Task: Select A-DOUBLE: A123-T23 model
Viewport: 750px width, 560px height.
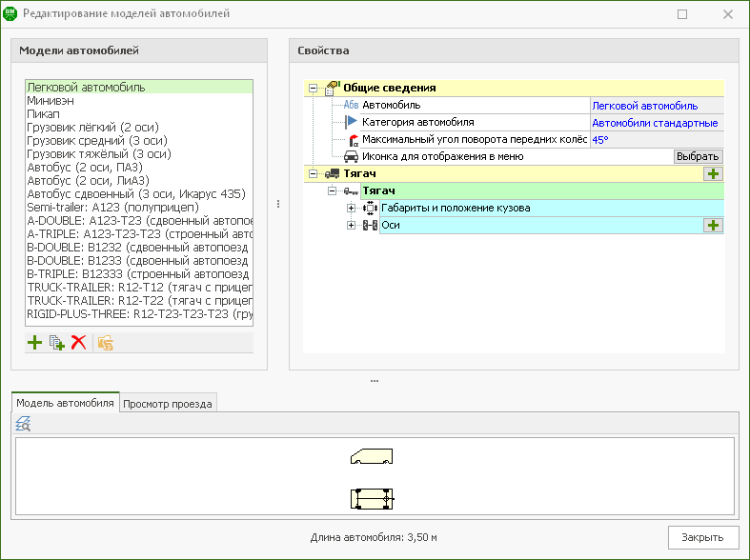Action: point(139,221)
